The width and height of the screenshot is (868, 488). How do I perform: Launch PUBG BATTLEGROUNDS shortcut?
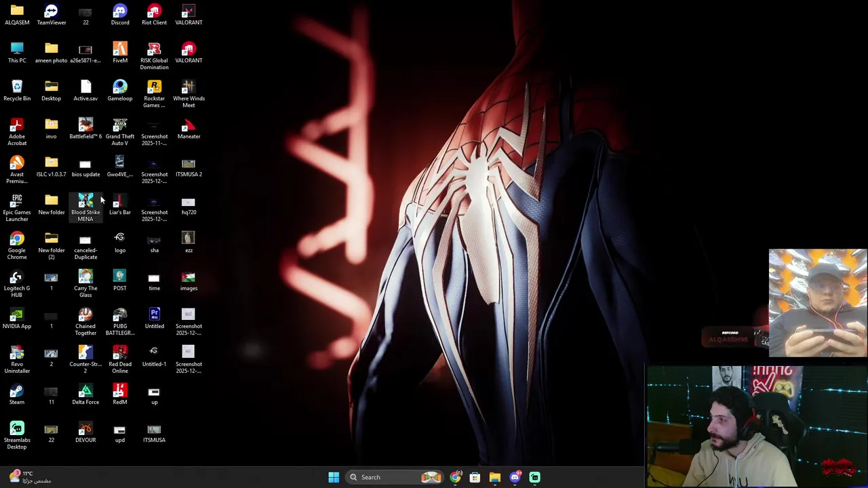(x=120, y=321)
